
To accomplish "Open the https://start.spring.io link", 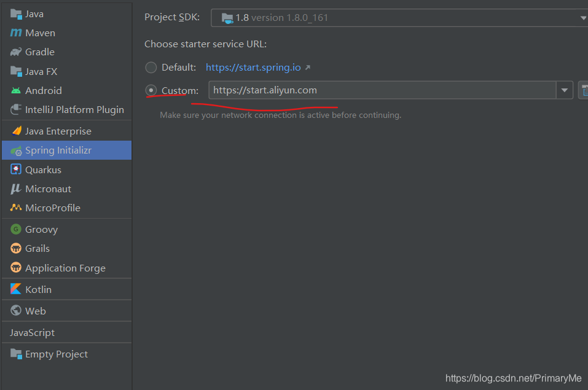I will tap(253, 68).
